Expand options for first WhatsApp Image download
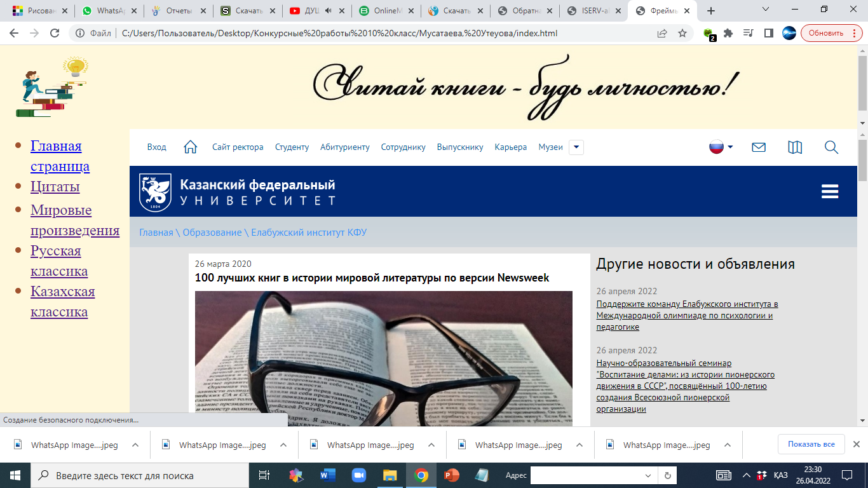The width and height of the screenshot is (868, 488). pos(135,445)
